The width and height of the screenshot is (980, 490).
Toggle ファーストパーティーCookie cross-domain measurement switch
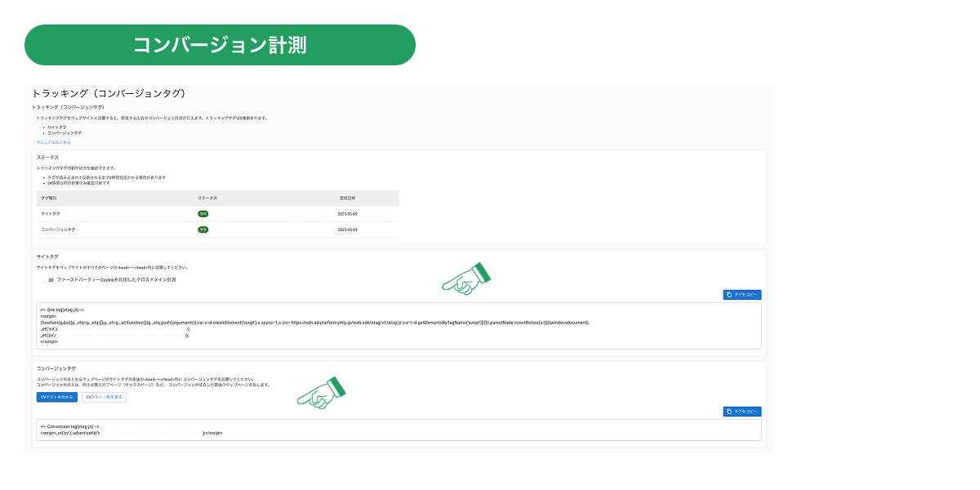pos(50,280)
